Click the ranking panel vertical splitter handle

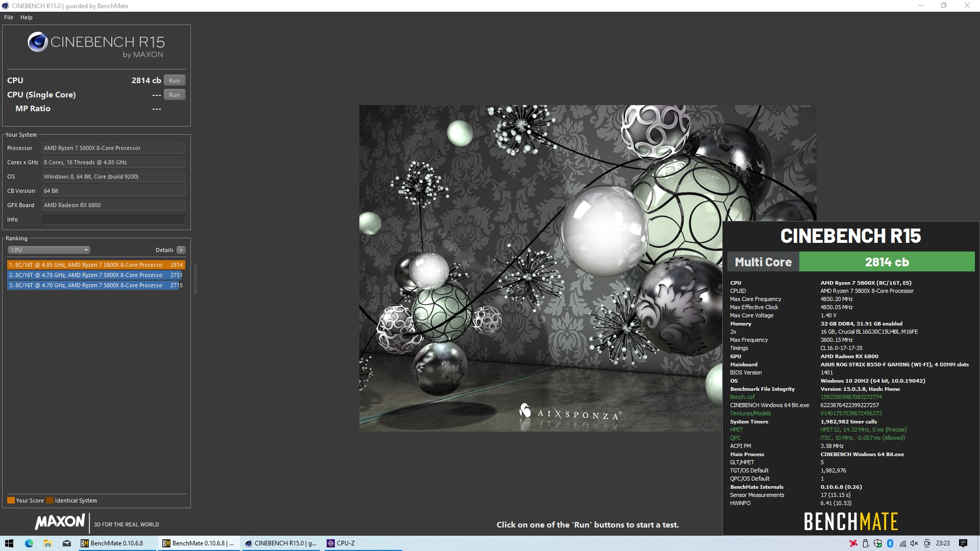pos(195,279)
